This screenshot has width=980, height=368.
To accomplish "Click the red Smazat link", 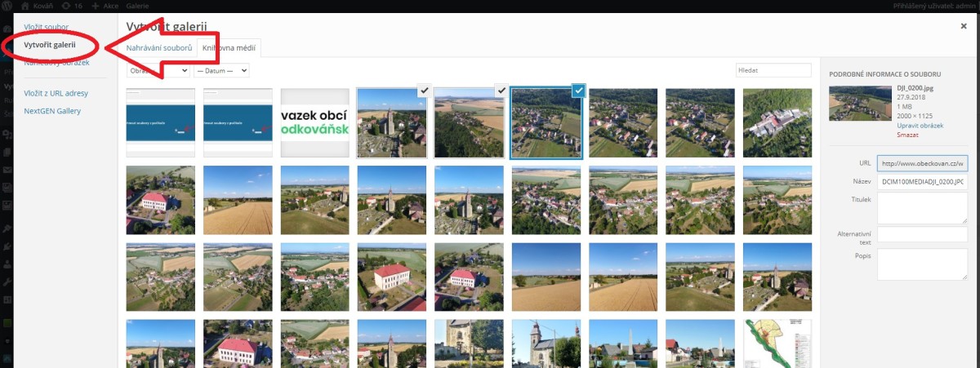I will (x=907, y=135).
